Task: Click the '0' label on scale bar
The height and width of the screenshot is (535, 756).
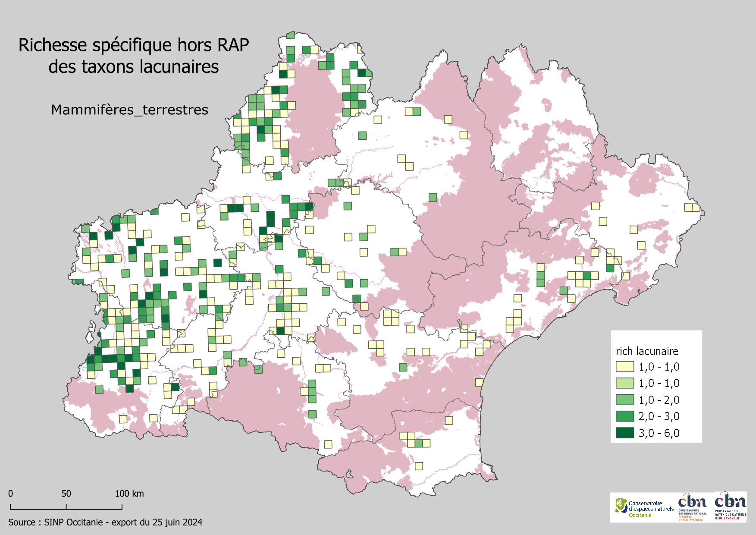Action: [x=10, y=494]
